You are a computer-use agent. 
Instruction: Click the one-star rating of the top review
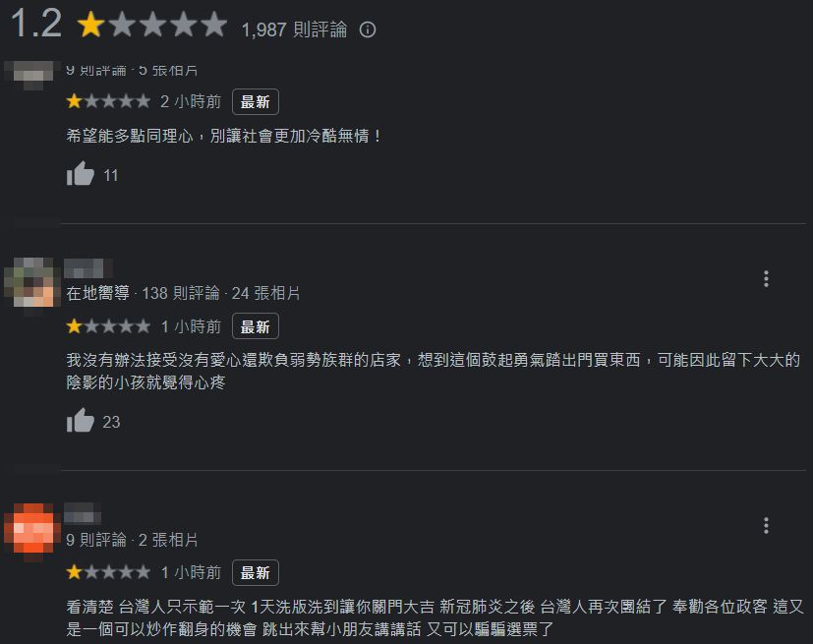(x=108, y=100)
